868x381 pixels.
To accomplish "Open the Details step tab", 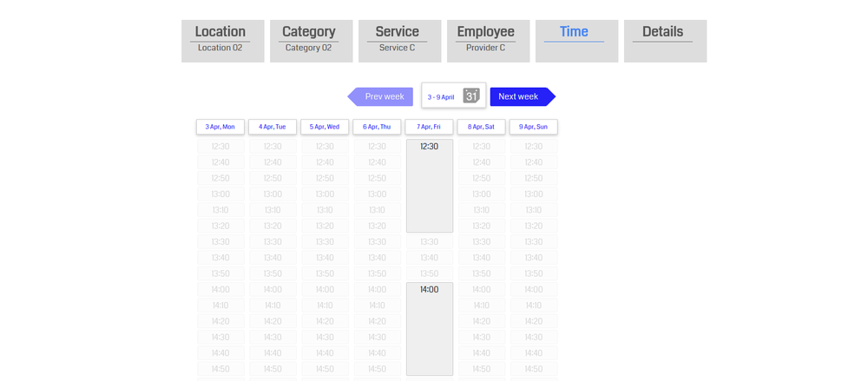I will (x=665, y=41).
